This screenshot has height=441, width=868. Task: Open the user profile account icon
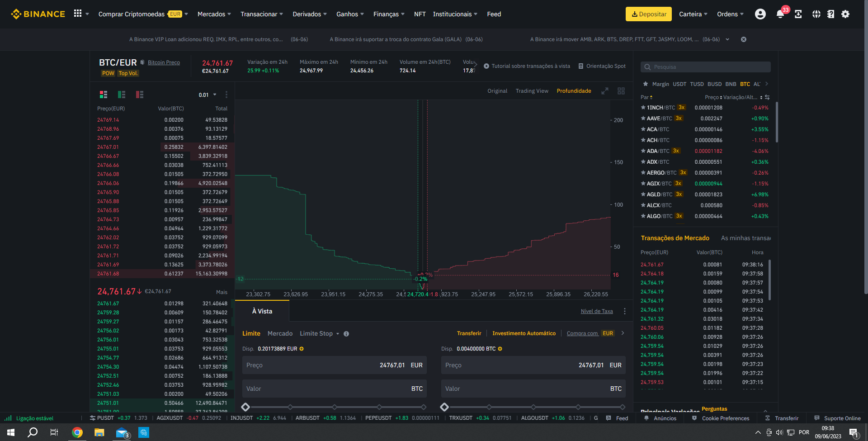click(760, 14)
